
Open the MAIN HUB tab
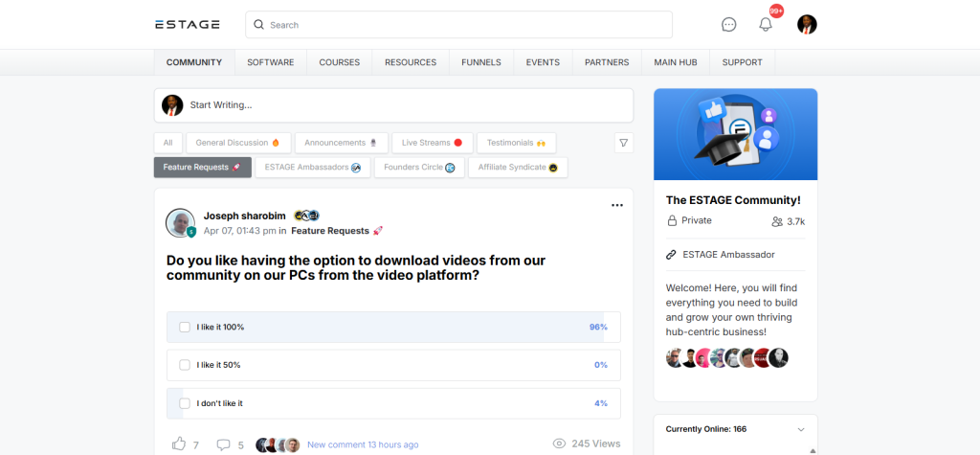click(676, 62)
